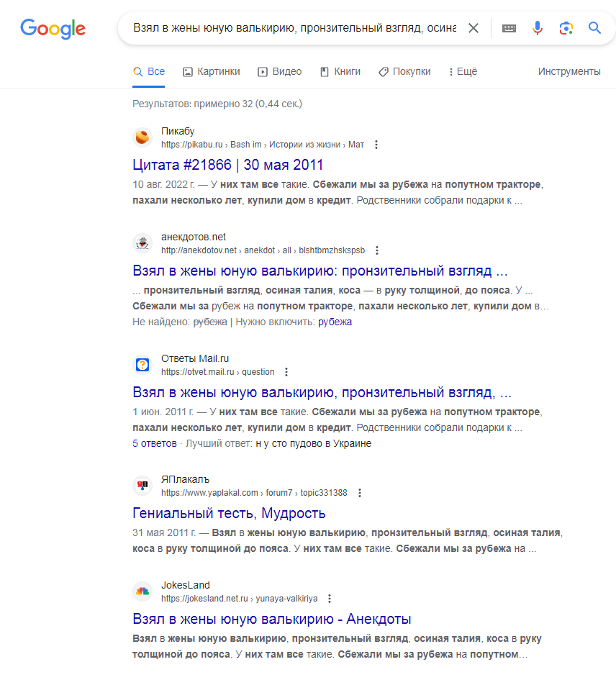Switch to the Видео tab
616x685 pixels.
tap(279, 71)
